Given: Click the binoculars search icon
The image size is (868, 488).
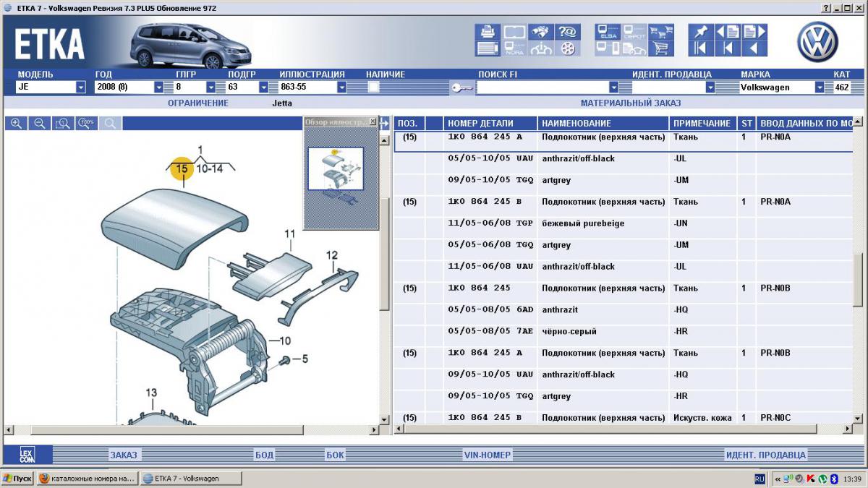Looking at the screenshot, I should (540, 32).
